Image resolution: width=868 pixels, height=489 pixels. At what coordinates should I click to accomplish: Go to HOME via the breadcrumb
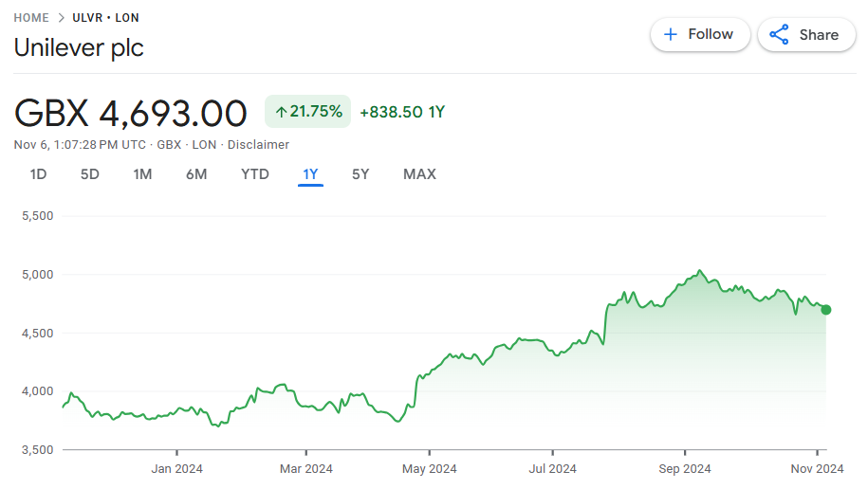pos(31,18)
